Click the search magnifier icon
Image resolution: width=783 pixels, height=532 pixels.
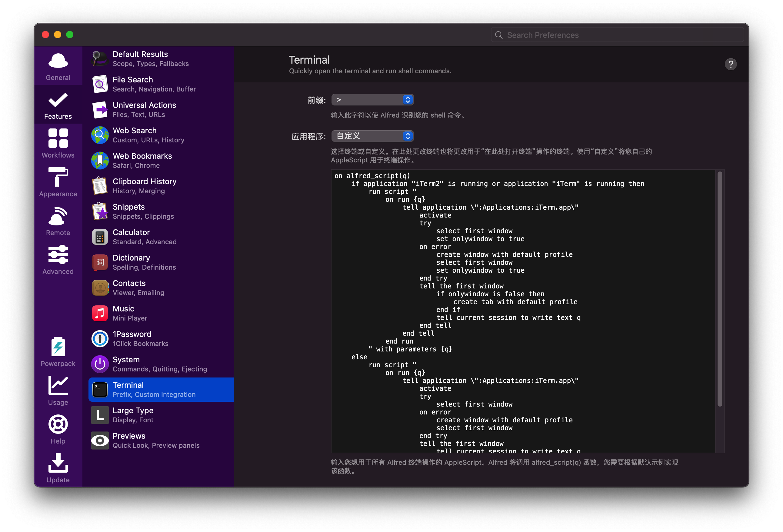click(499, 35)
